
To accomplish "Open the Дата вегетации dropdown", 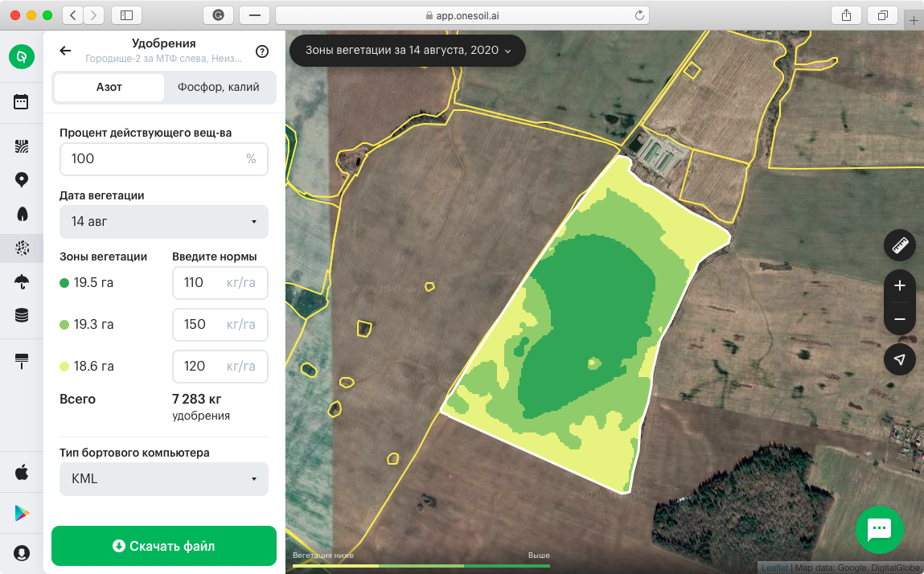I will [164, 222].
